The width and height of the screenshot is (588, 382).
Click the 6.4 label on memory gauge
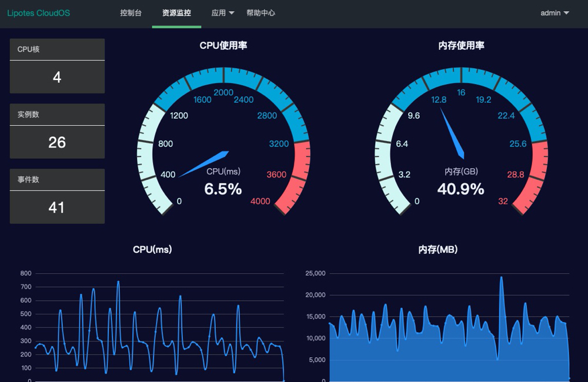tap(402, 144)
